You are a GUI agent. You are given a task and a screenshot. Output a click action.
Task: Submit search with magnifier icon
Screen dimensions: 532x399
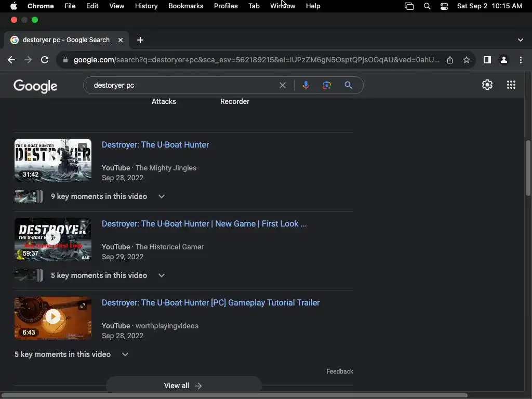pos(348,85)
